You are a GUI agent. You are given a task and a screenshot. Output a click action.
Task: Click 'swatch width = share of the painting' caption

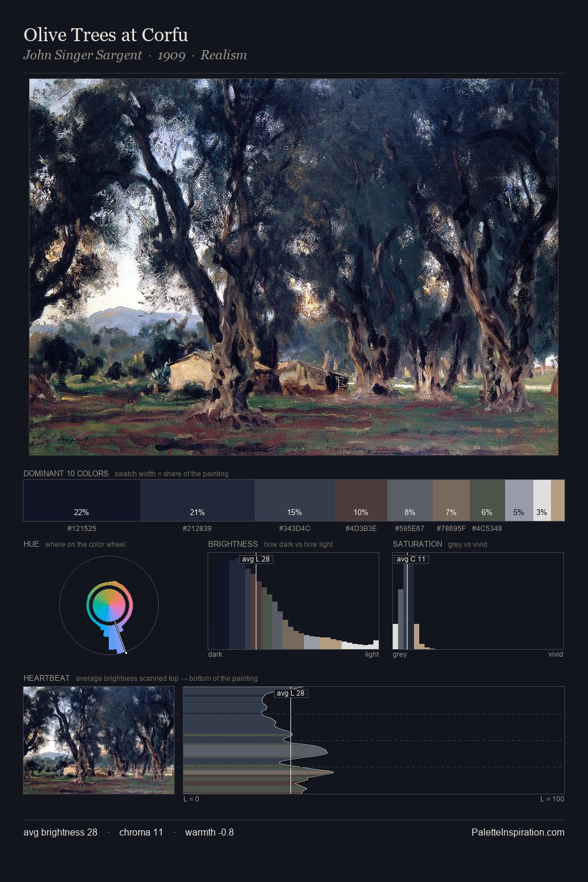click(172, 474)
